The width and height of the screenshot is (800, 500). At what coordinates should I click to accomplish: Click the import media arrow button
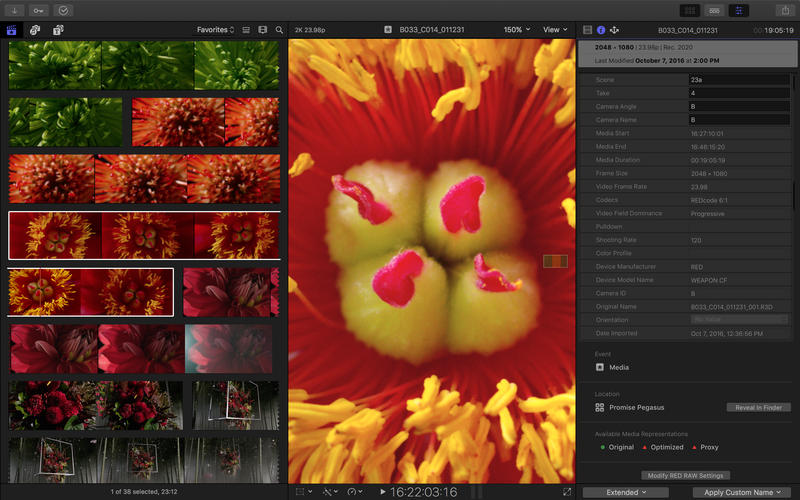15,10
